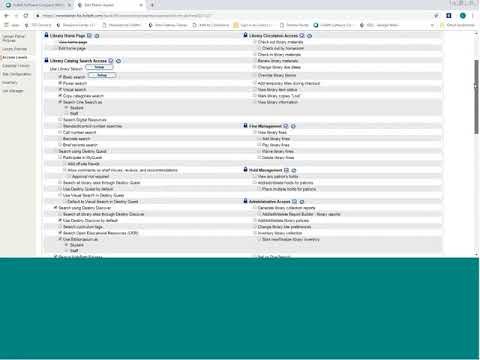This screenshot has width=480, height=360.
Task: Go back with the browser back arrow
Action: click(x=6, y=16)
